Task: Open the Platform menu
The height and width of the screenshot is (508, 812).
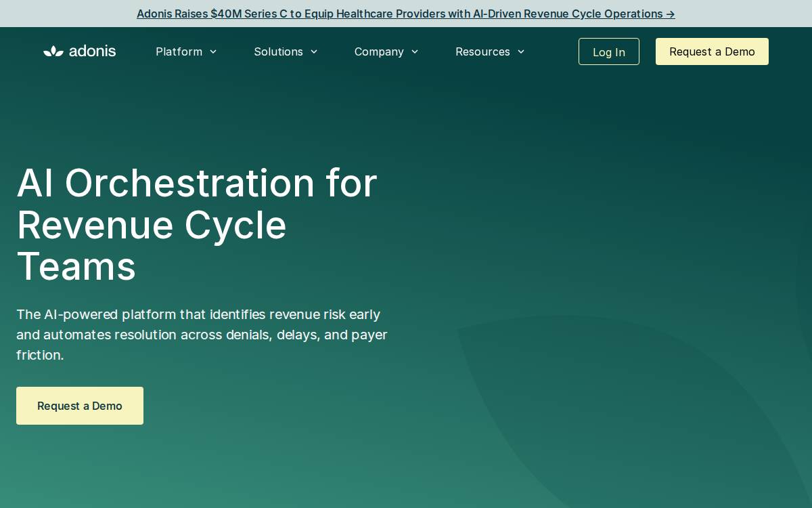Action: [179, 51]
